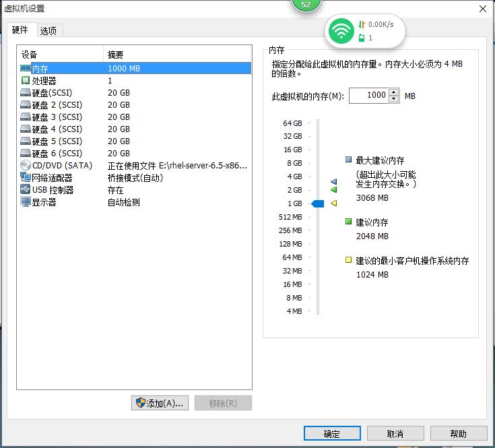This screenshot has width=495, height=448.
Task: Click the blue 最大建议内存 legend square
Action: [348, 160]
